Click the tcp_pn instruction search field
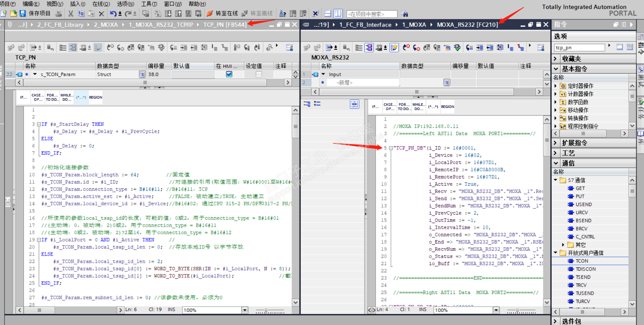This screenshot has width=644, height=325. click(579, 48)
